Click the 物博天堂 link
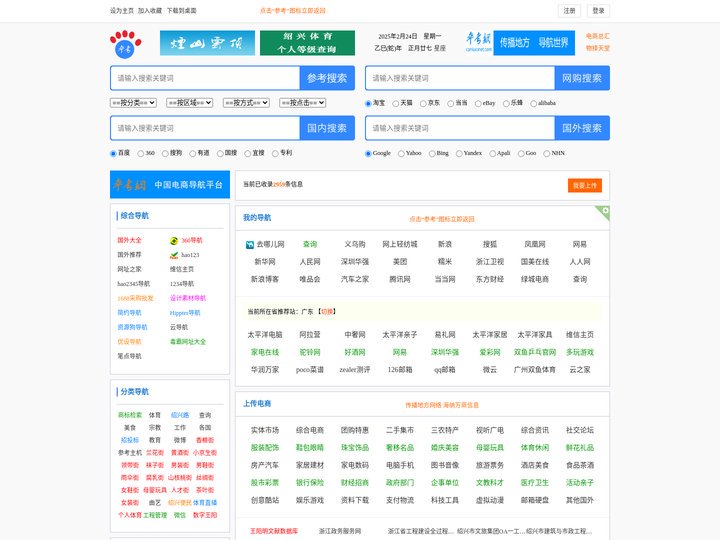Viewport: 720px width, 540px height. coord(597,48)
